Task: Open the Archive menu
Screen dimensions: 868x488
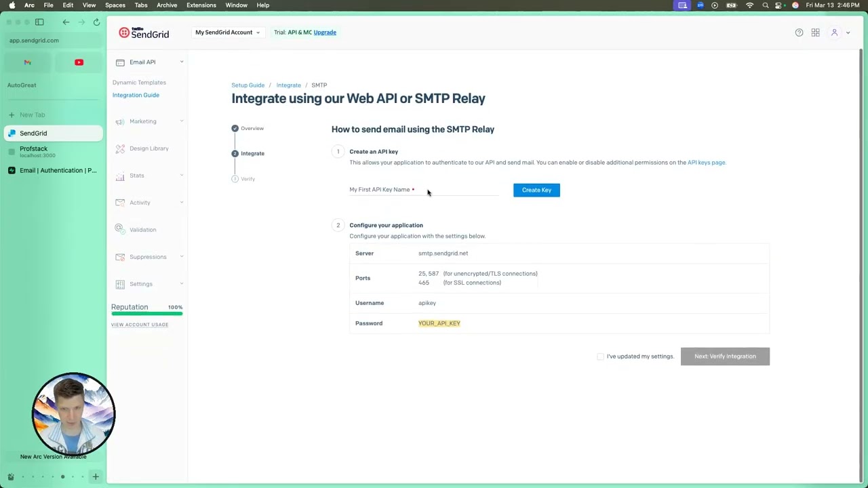Action: pos(167,5)
